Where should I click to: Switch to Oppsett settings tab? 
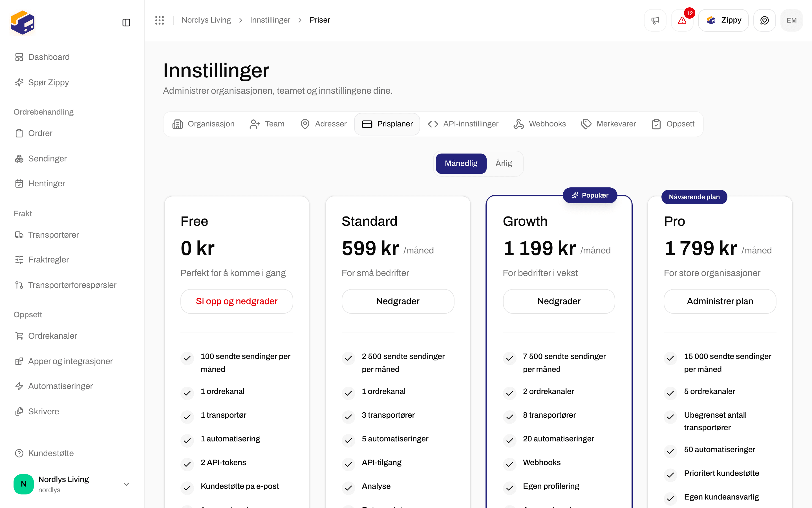(673, 124)
